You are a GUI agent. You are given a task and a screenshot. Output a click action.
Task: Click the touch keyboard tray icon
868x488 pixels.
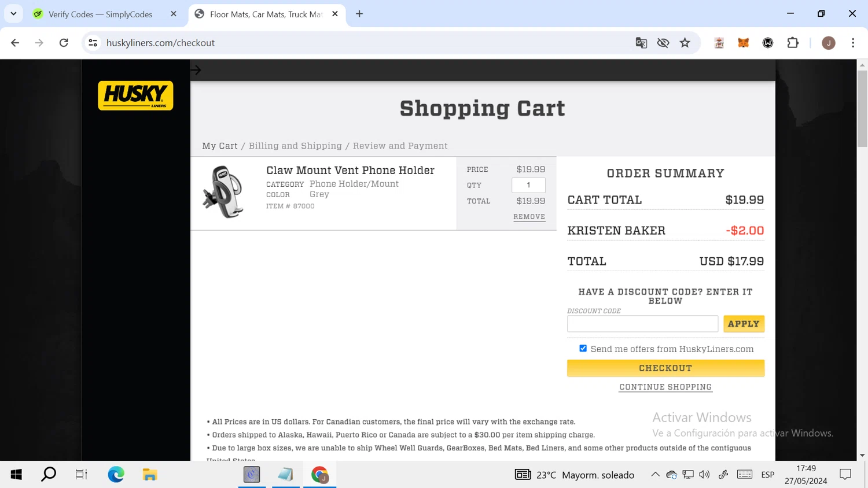click(745, 475)
